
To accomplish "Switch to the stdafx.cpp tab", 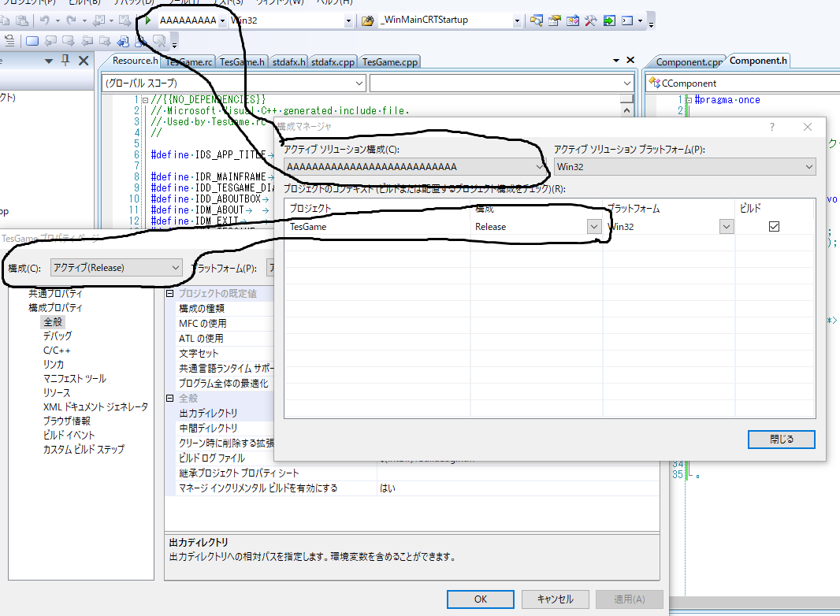I will pos(333,62).
